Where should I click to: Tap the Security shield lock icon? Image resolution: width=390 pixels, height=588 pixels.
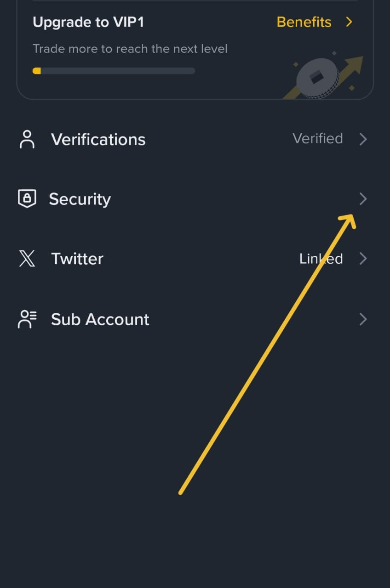pyautogui.click(x=27, y=199)
